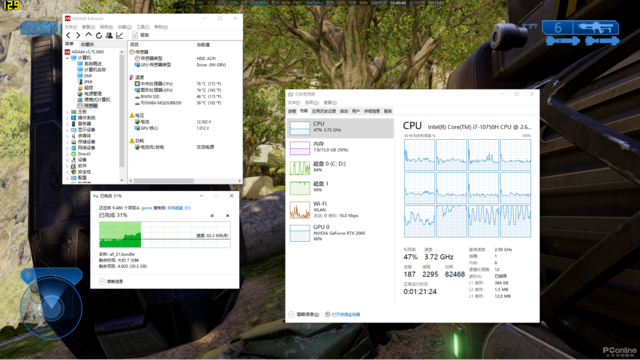
Task: Expand the 多媒体 tree node
Action: pyautogui.click(x=68, y=136)
